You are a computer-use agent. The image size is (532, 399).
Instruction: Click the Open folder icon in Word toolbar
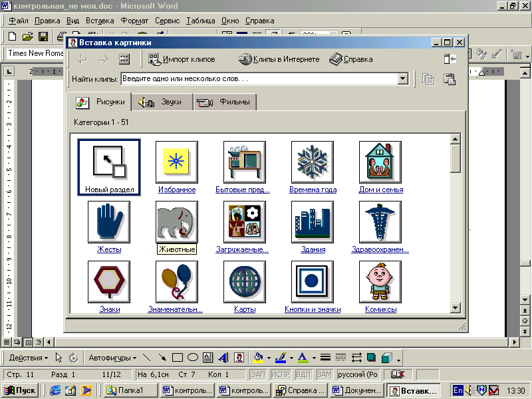27,37
